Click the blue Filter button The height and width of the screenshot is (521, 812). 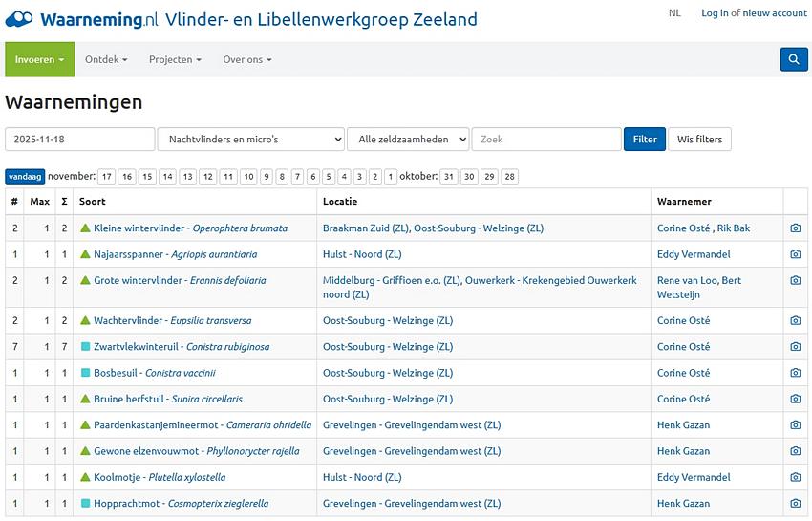point(645,139)
